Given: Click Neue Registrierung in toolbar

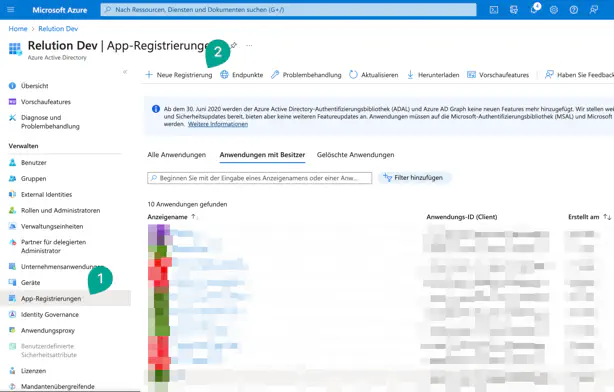Looking at the screenshot, I should [x=179, y=75].
